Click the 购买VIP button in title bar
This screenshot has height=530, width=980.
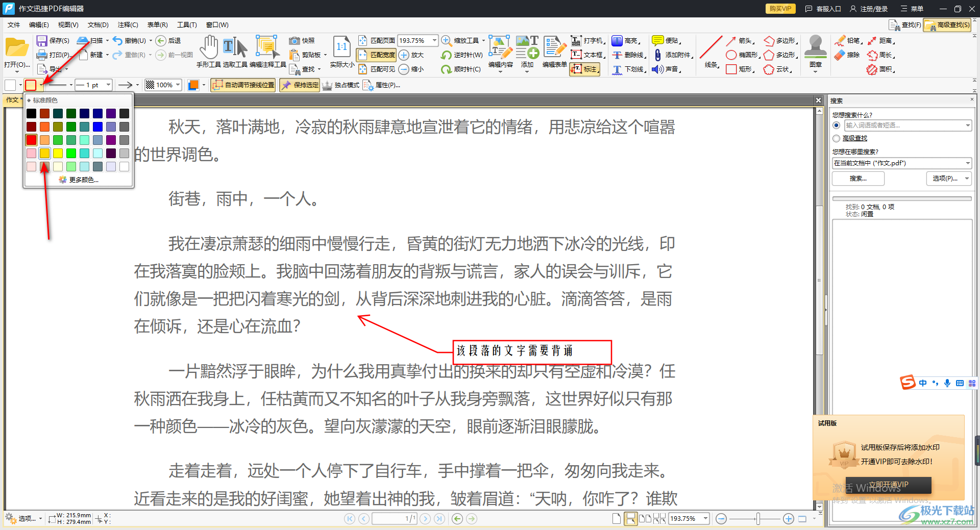point(780,9)
